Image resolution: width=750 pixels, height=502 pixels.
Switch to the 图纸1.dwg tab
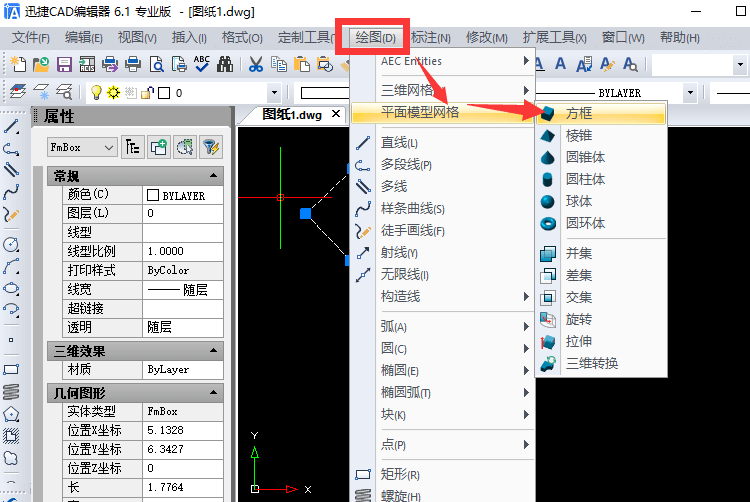[292, 114]
